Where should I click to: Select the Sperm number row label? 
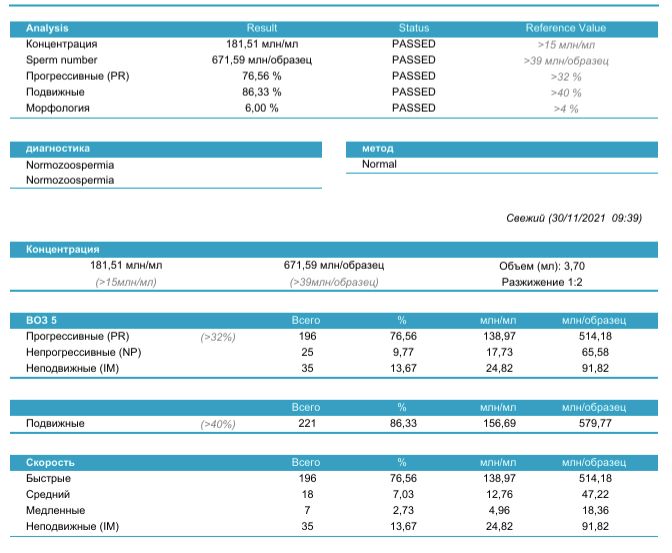point(62,60)
